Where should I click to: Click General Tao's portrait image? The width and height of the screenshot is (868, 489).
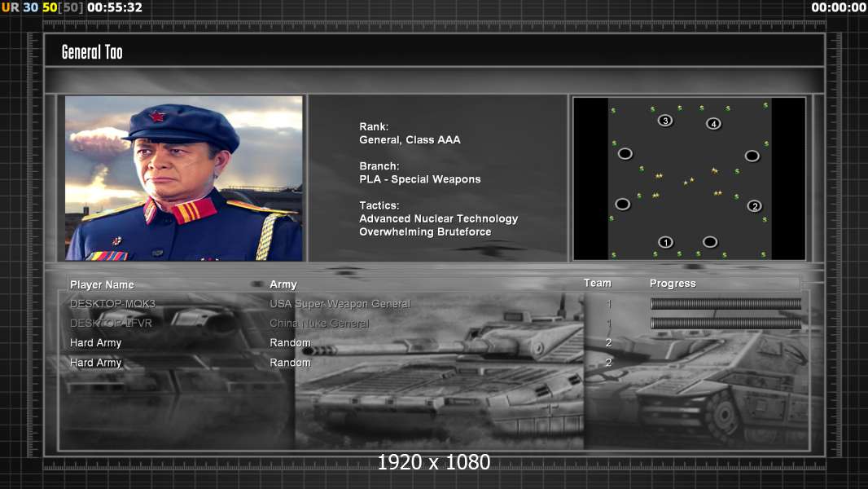coord(184,178)
